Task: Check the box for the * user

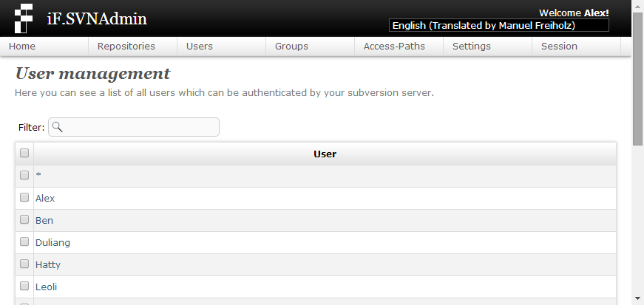Action: (x=24, y=175)
